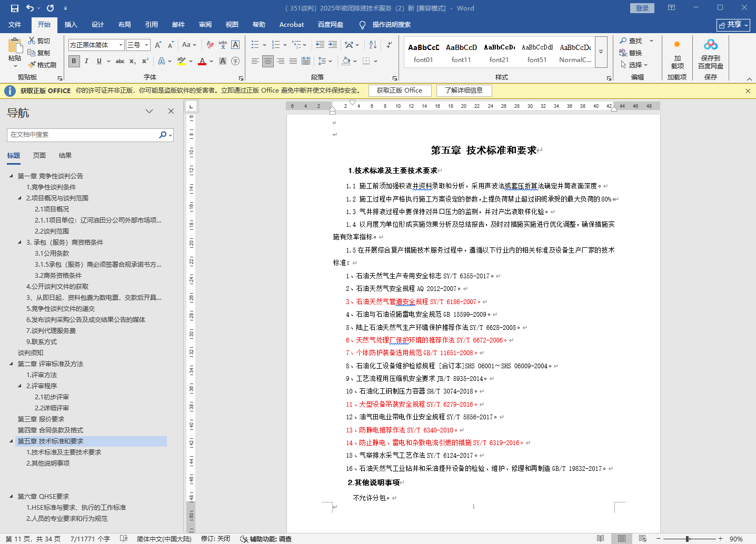Toggle italic formatting

[x=86, y=61]
